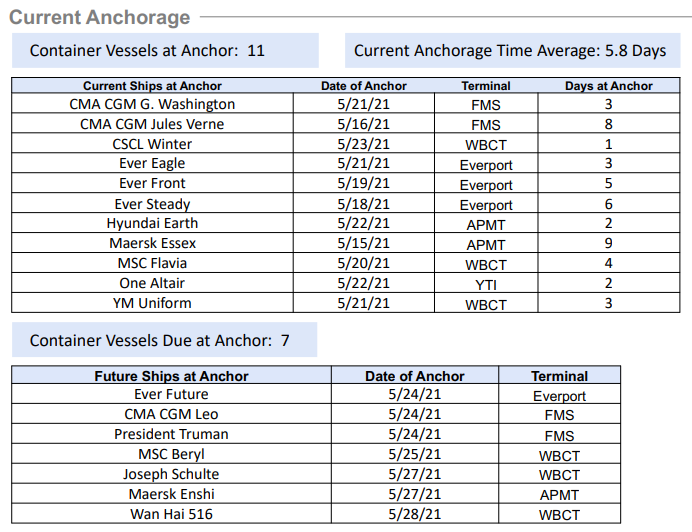Click the Future Ships at Anchor header
Viewport: 692px width, 532px height.
point(171,376)
